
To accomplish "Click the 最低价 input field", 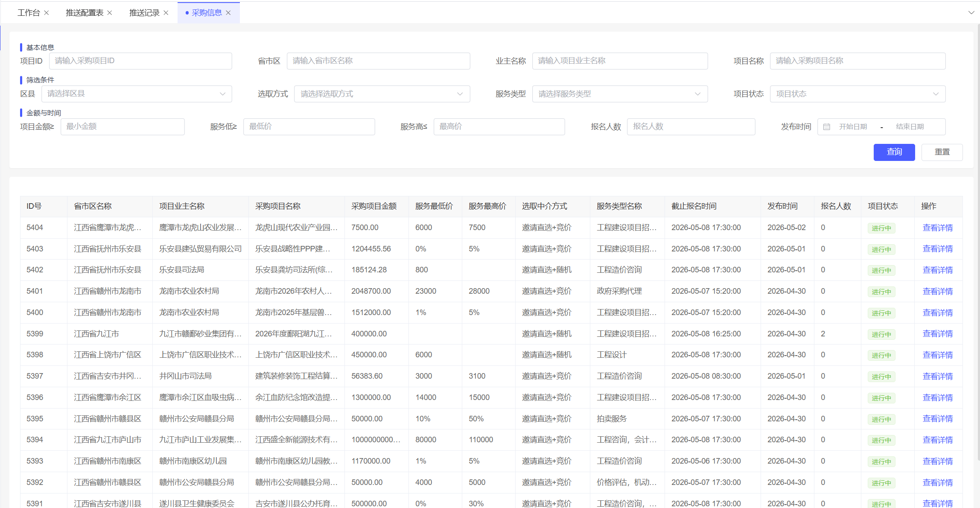I will 309,127.
